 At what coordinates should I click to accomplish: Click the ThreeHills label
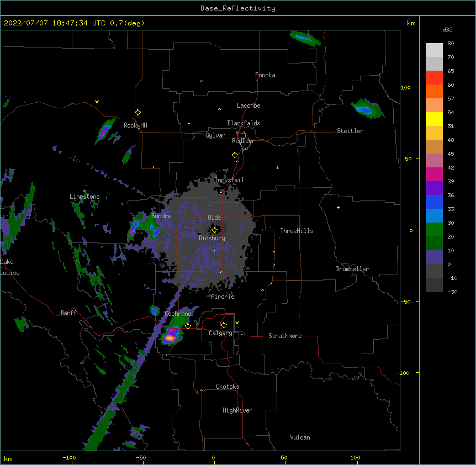[x=297, y=231]
